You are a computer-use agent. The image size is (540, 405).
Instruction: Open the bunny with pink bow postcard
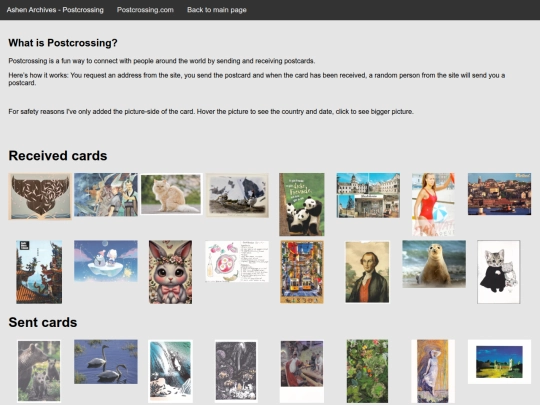170,272
